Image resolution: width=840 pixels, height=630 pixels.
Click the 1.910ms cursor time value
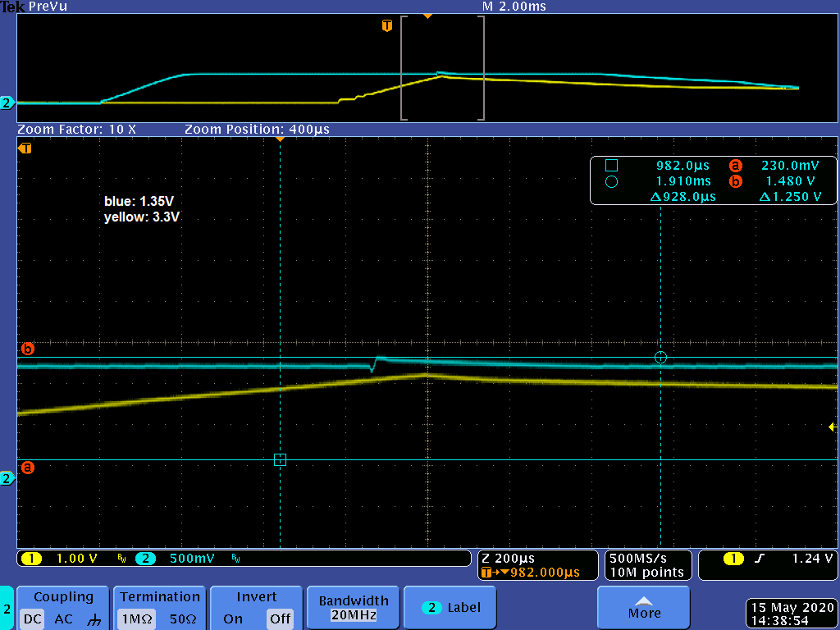683,181
